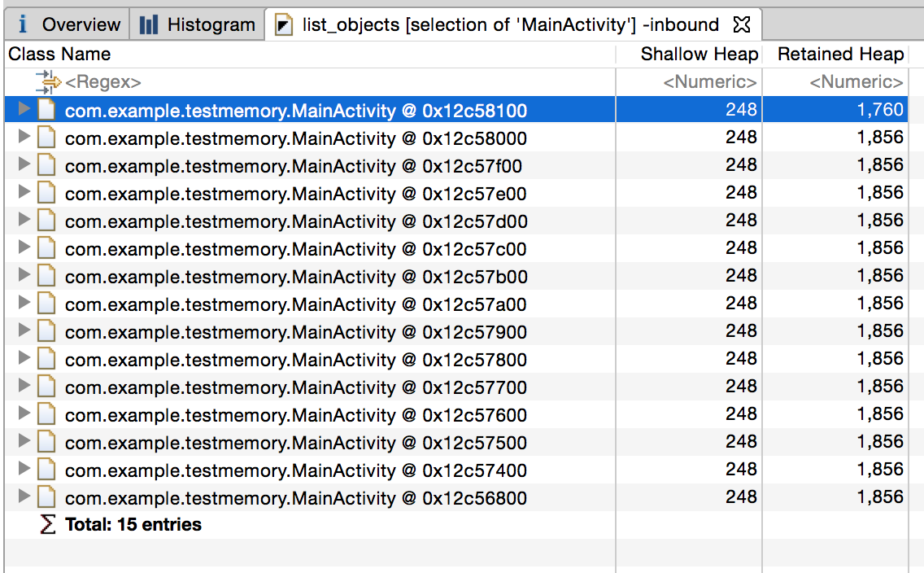Viewport: 924px width, 573px height.
Task: Click the Histogram bar chart icon
Action: coord(149,24)
